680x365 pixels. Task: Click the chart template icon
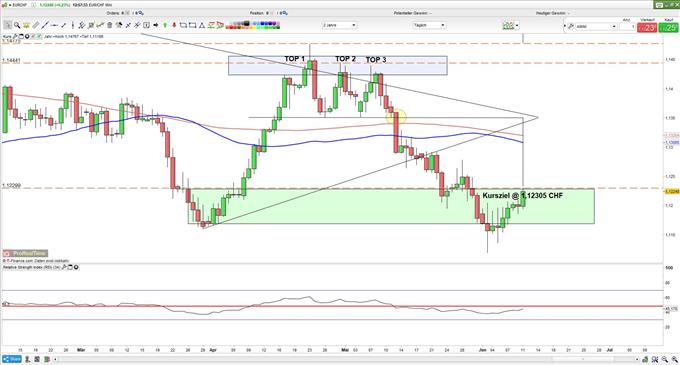pyautogui.click(x=508, y=25)
